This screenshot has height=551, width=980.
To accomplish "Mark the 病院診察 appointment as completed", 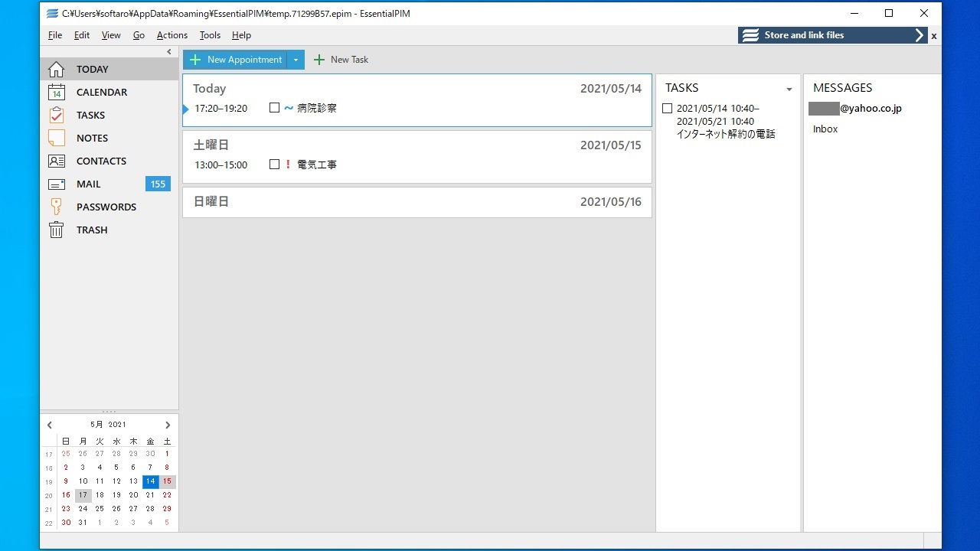I will [x=274, y=108].
